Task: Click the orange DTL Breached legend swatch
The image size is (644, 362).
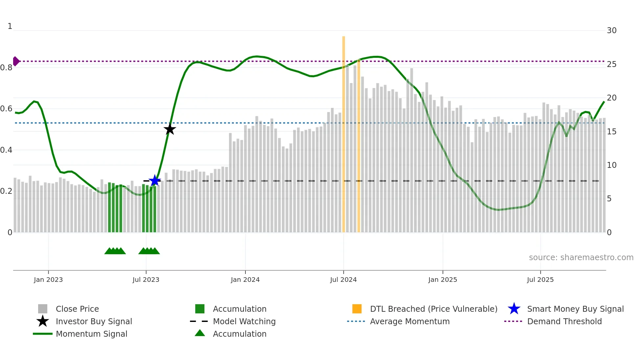Action: coord(357,309)
